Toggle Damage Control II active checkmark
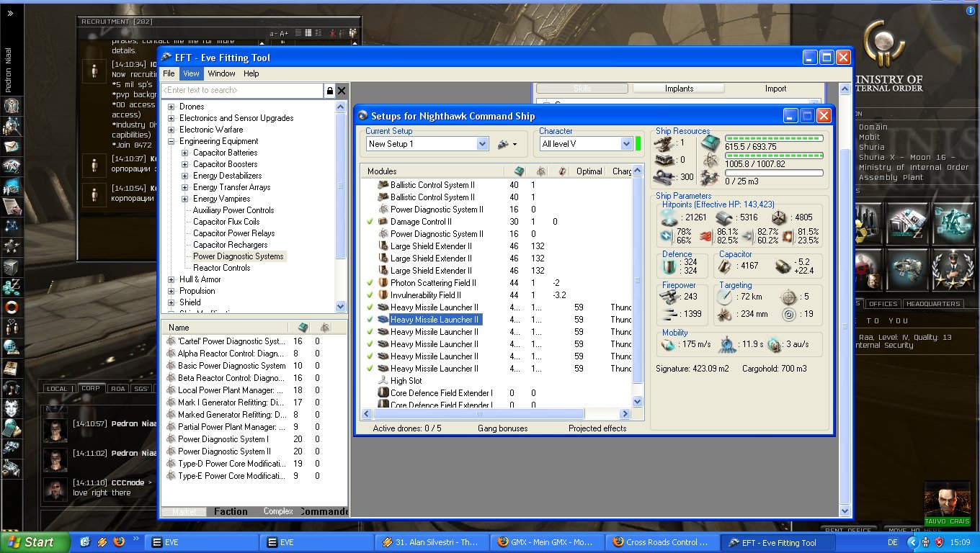The width and height of the screenshot is (980, 553). coord(370,222)
